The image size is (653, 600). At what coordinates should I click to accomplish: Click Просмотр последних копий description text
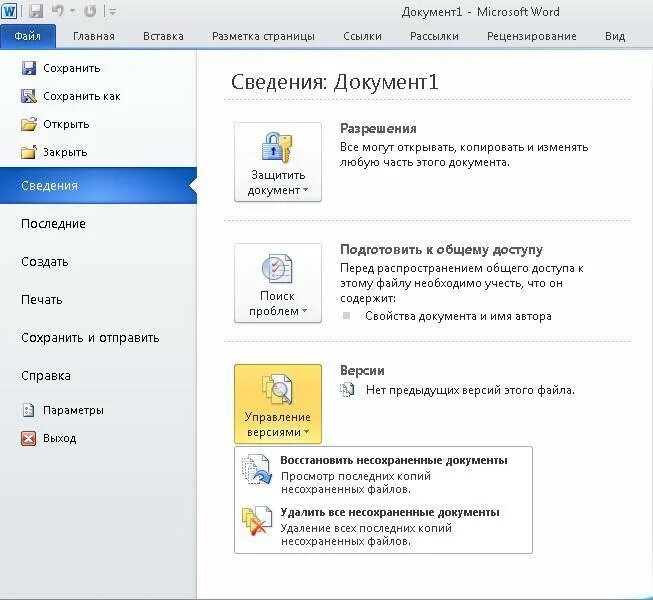point(356,483)
